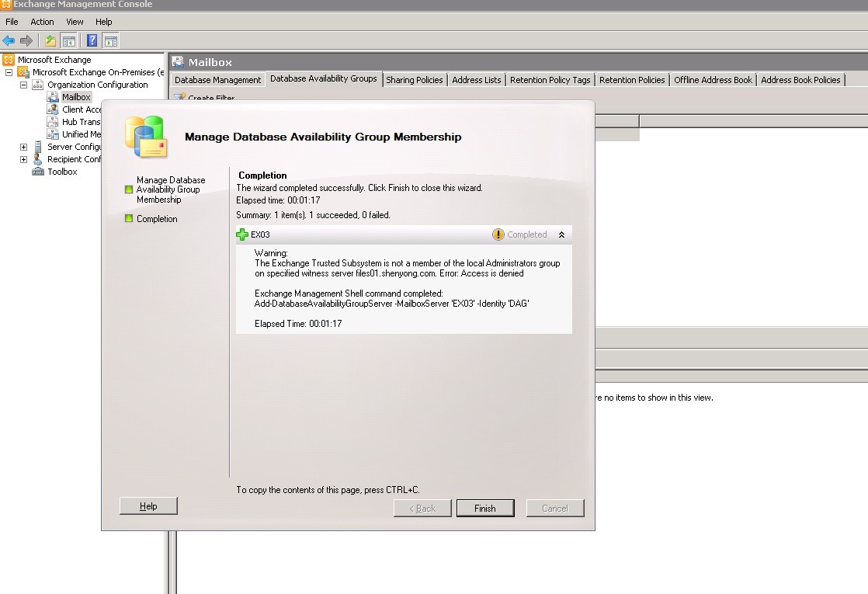
Task: Open Help via the question mark toolbar icon
Action: pyautogui.click(x=92, y=40)
